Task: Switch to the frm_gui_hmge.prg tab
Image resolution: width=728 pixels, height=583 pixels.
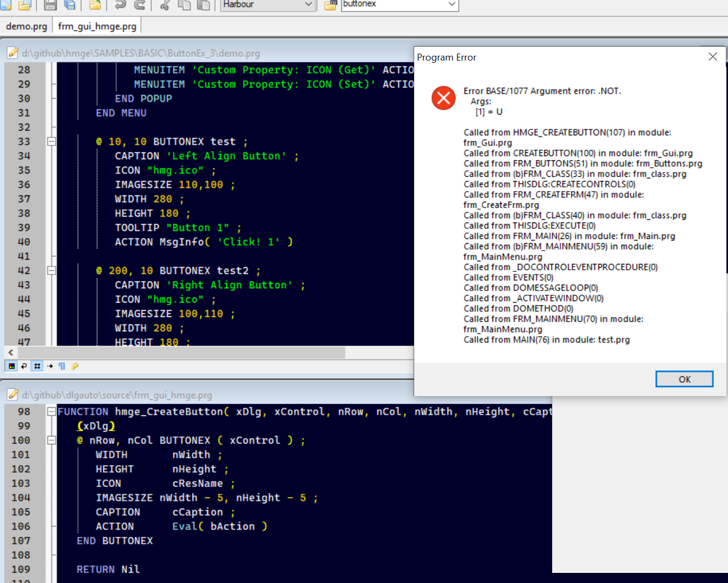Action: tap(97, 26)
